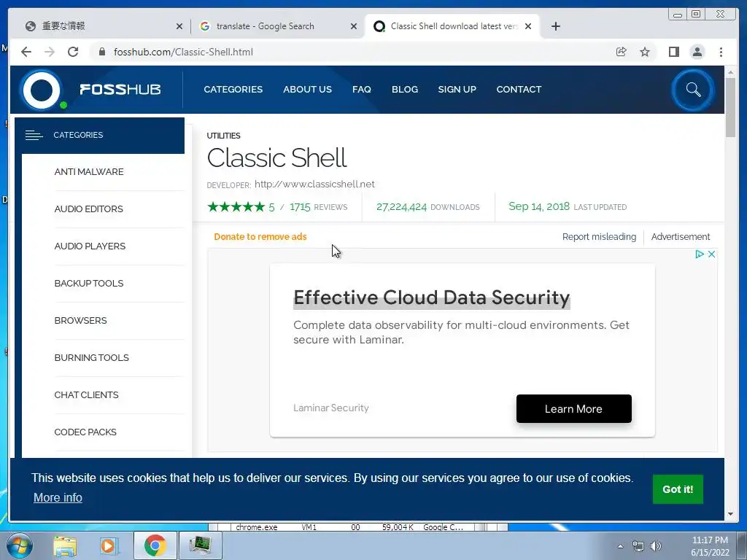Click the FossHub logo
This screenshot has width=747, height=560.
coord(90,90)
